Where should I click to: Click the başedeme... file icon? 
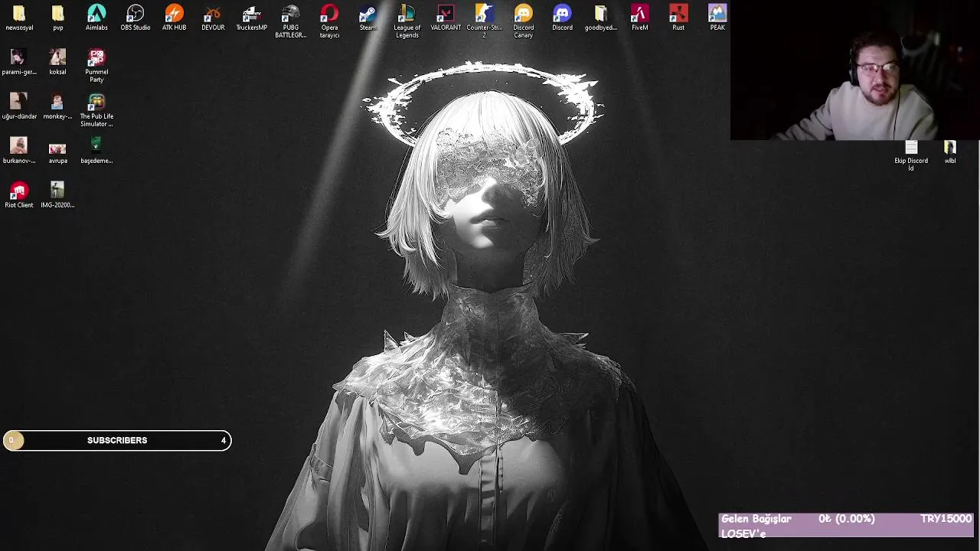[x=96, y=150]
